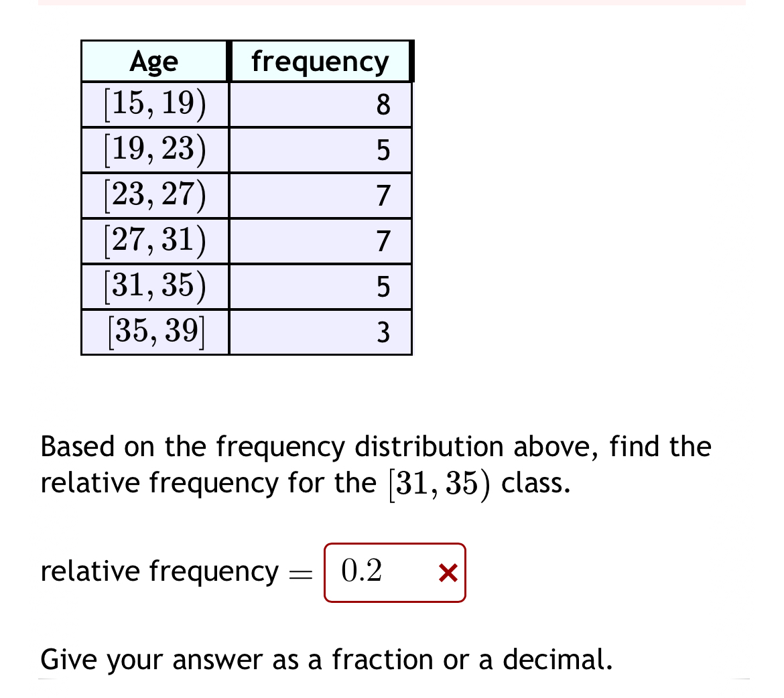Viewport: 784px width, 698px height.
Task: Click the red X incorrect answer icon
Action: pyautogui.click(x=447, y=573)
